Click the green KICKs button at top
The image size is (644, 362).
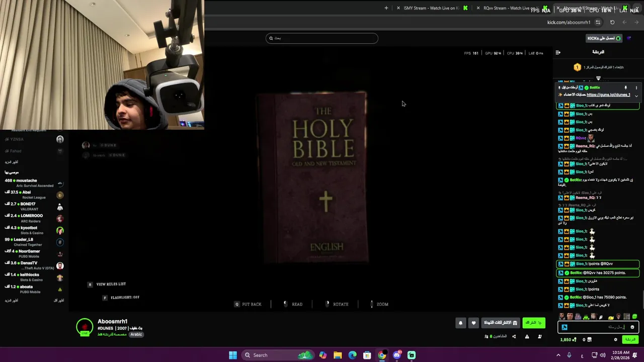[604, 38]
